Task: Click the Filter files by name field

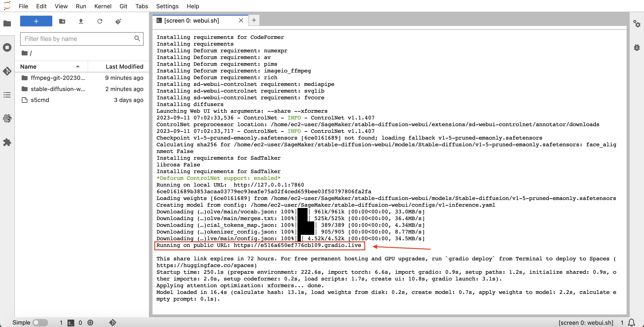Action: (x=78, y=39)
